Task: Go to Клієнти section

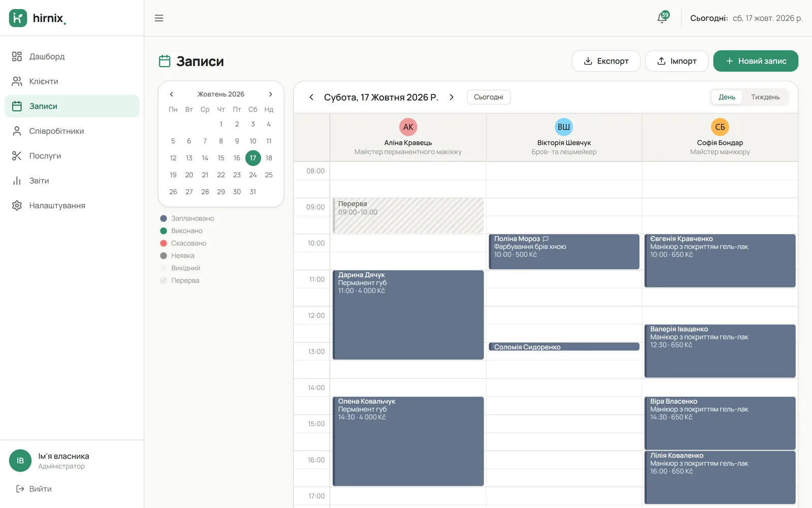Action: [x=72, y=81]
